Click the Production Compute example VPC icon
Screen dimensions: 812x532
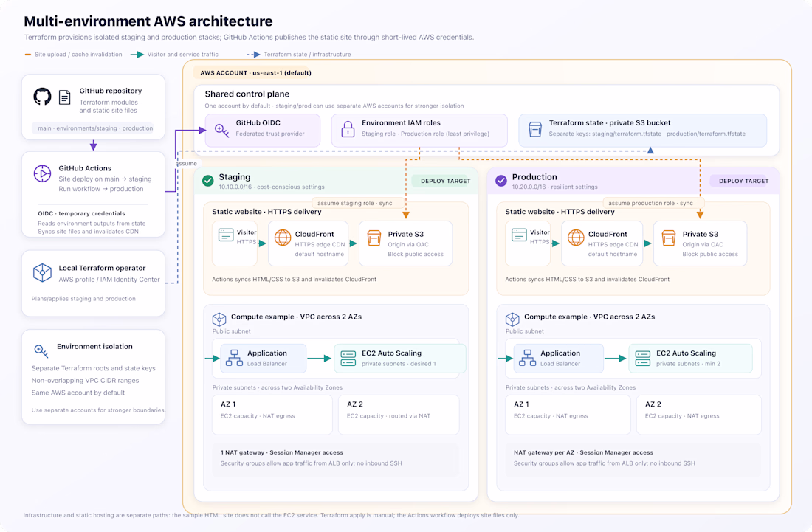512,319
